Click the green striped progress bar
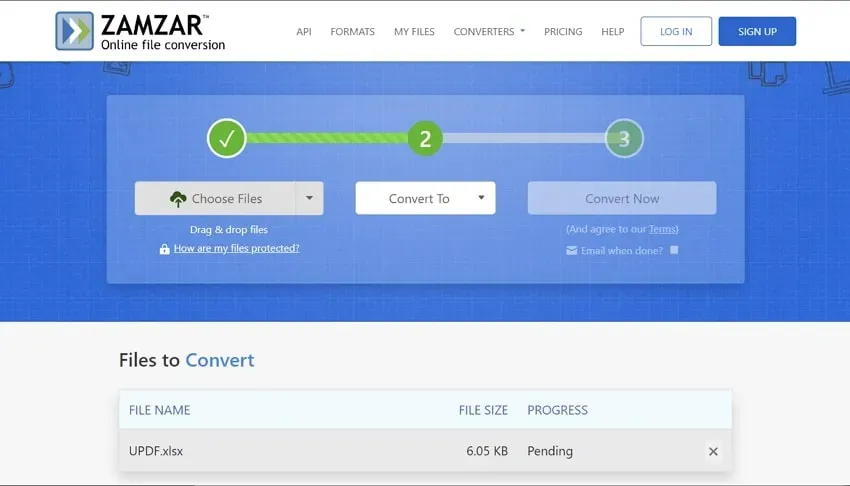This screenshot has height=486, width=850. (327, 138)
